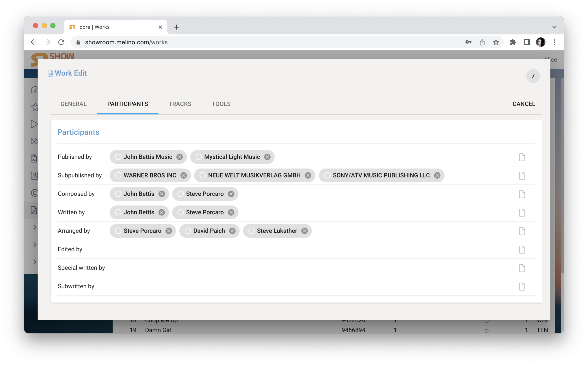
Task: Remove John Bettis from Composed by
Action: (161, 194)
